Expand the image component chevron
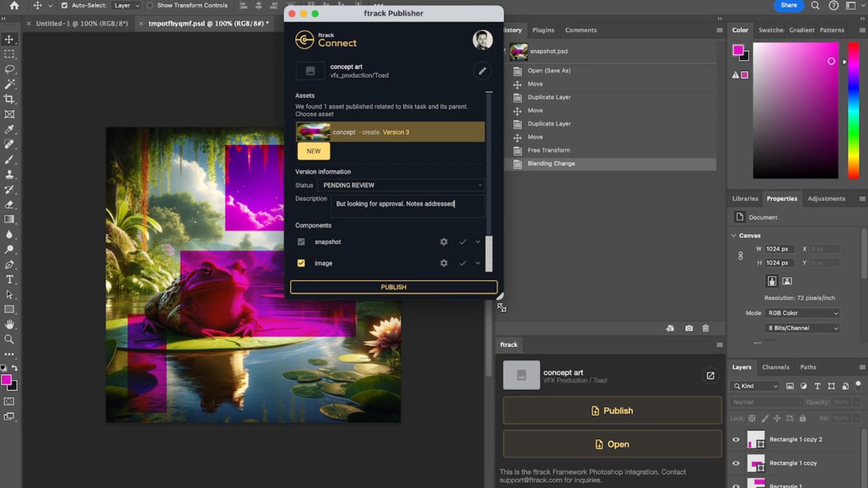The width and height of the screenshot is (868, 488). pos(478,263)
